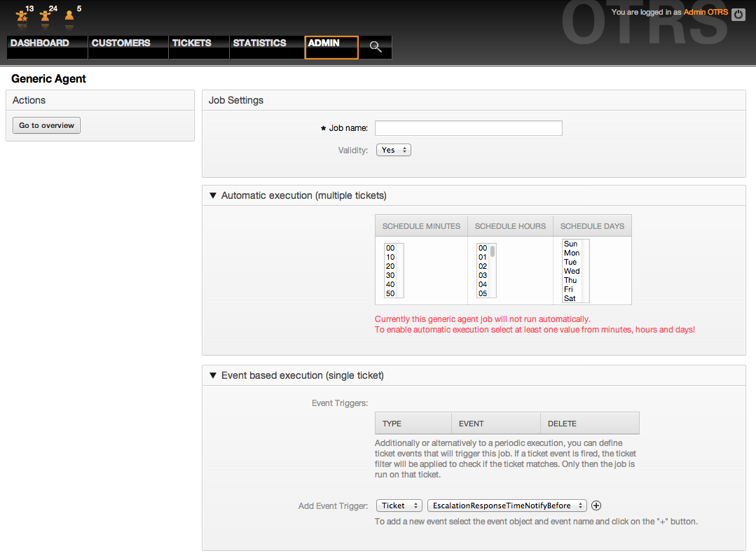This screenshot has height=558, width=756.
Task: Add event trigger with the plus icon
Action: click(597, 505)
